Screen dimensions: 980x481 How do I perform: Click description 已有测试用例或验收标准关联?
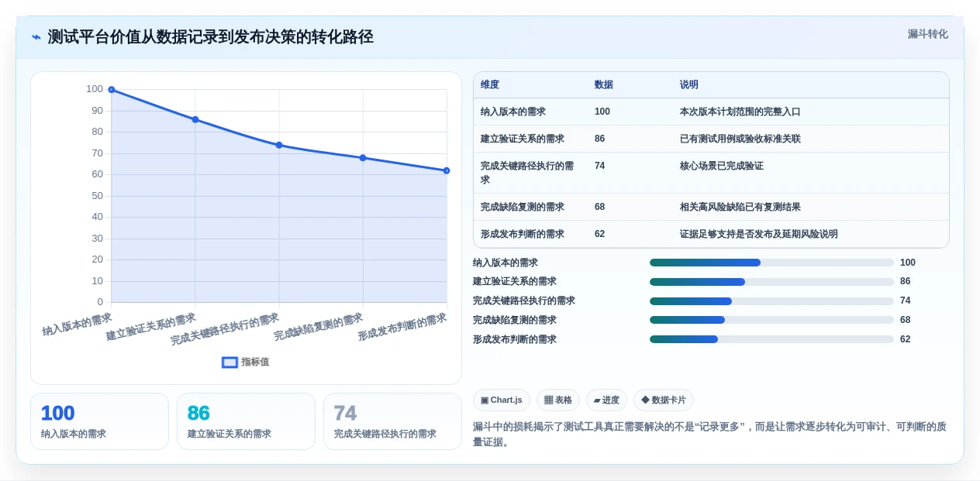tap(740, 139)
